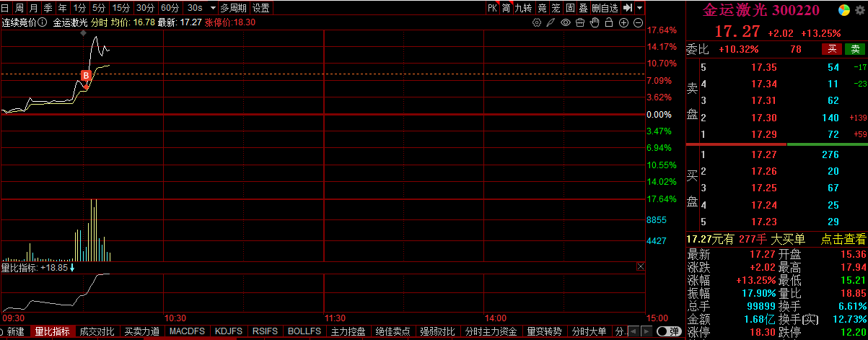Screen dimensions: 868x340
Task: Click the arrow-to-bar icon in top toolbar
Action: pyautogui.click(x=628, y=8)
